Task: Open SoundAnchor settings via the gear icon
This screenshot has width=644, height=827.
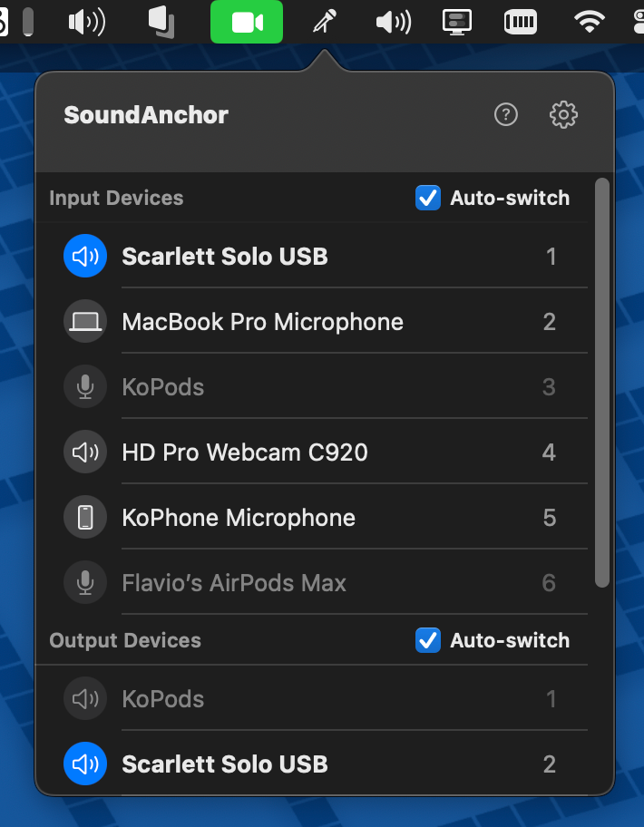Action: point(563,115)
